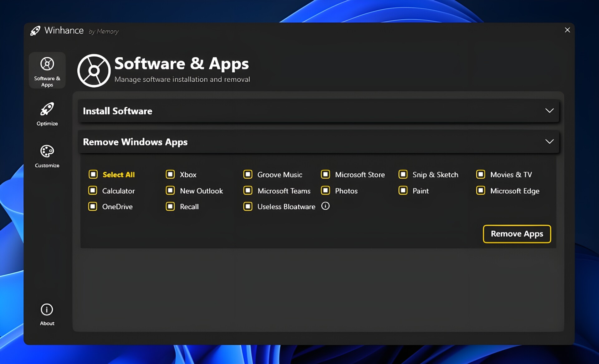Open the Optimize rocket section
This screenshot has width=599, height=364.
click(47, 114)
